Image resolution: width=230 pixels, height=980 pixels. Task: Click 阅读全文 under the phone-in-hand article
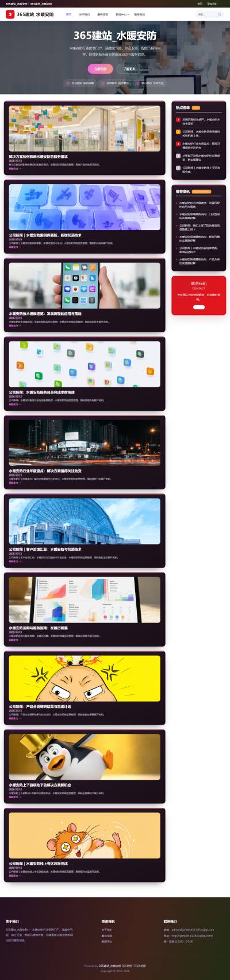[15, 326]
